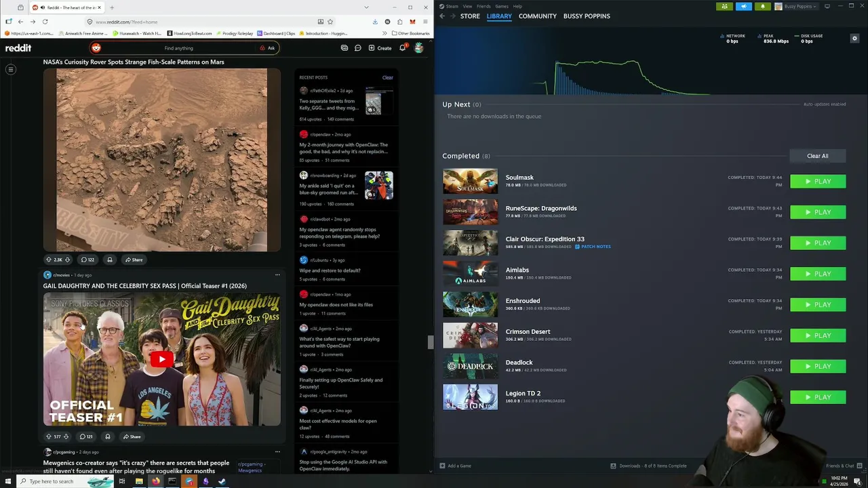Image resolution: width=868 pixels, height=488 pixels.
Task: Open Prodigy Roleplay bookmark
Action: pos(235,33)
